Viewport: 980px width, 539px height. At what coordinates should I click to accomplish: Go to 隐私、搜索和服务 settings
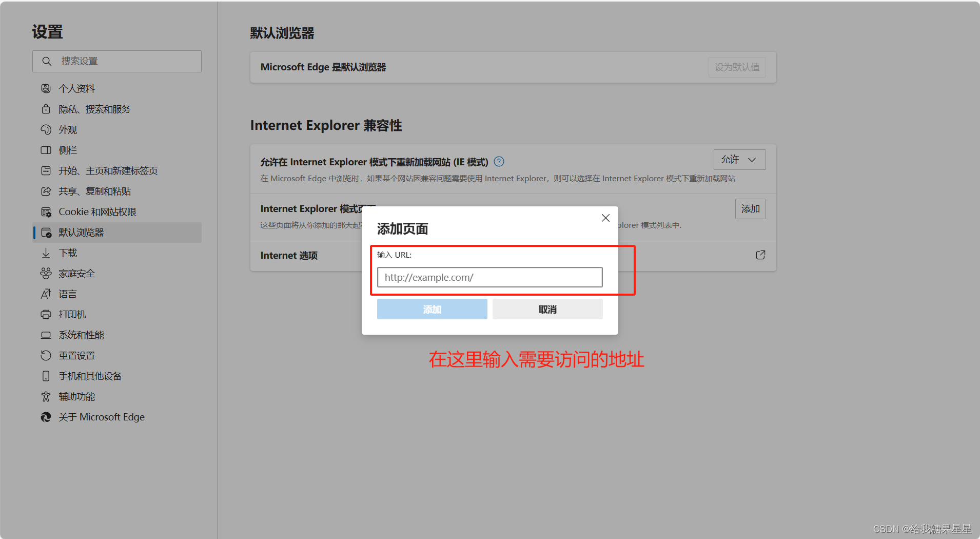point(117,109)
